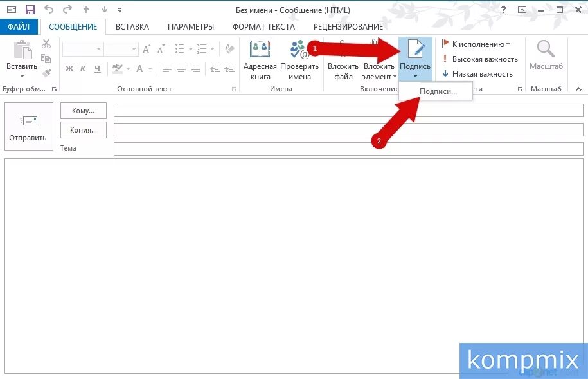Screen dimensions: 588x379
Task: Open the ФАЙЛ tab
Action: click(19, 26)
